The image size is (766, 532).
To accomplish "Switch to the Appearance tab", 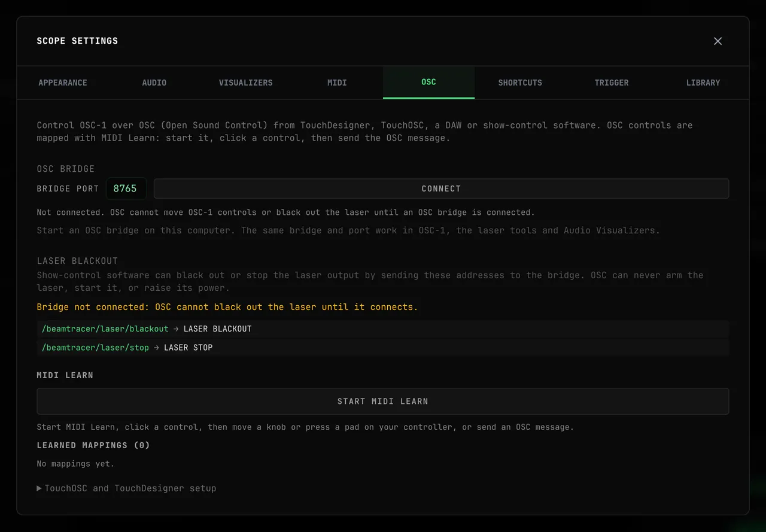I will tap(63, 83).
